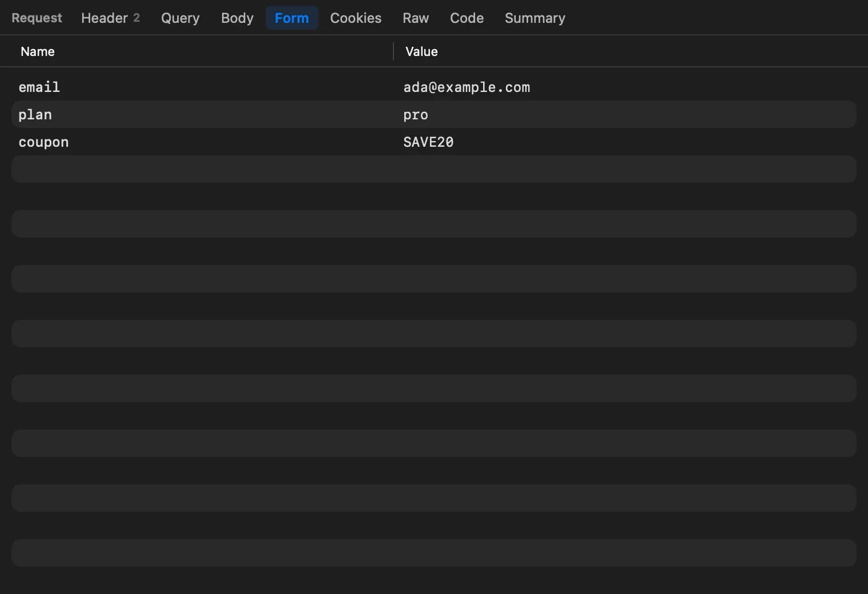Click the Name column header
The image size is (868, 594).
[x=38, y=51]
